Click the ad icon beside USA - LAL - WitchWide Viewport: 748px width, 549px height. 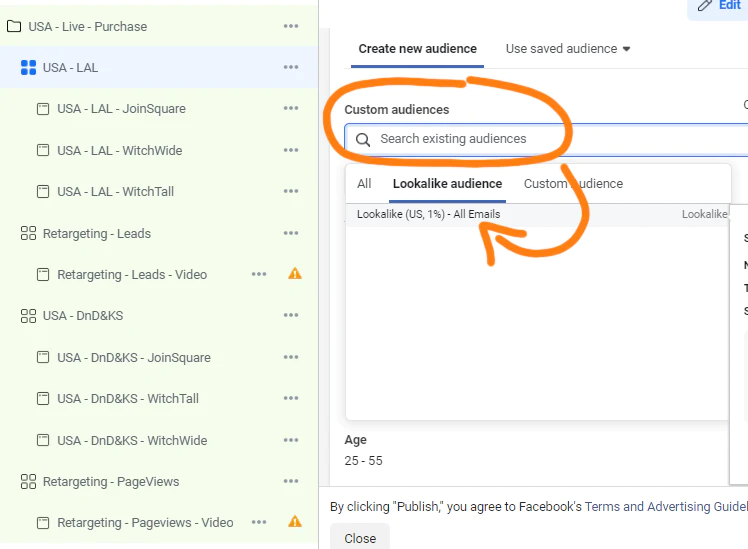43,151
